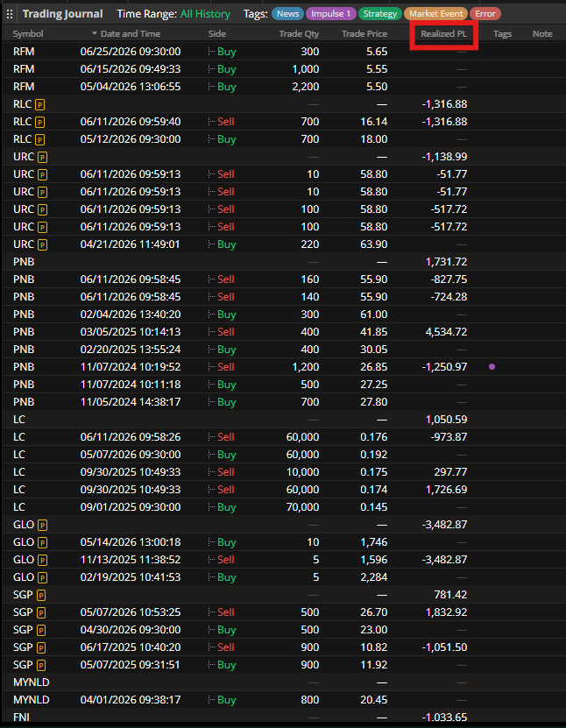Viewport: 566px width, 728px height.
Task: Click URC summary realized PL -1,138.99
Action: tap(444, 157)
